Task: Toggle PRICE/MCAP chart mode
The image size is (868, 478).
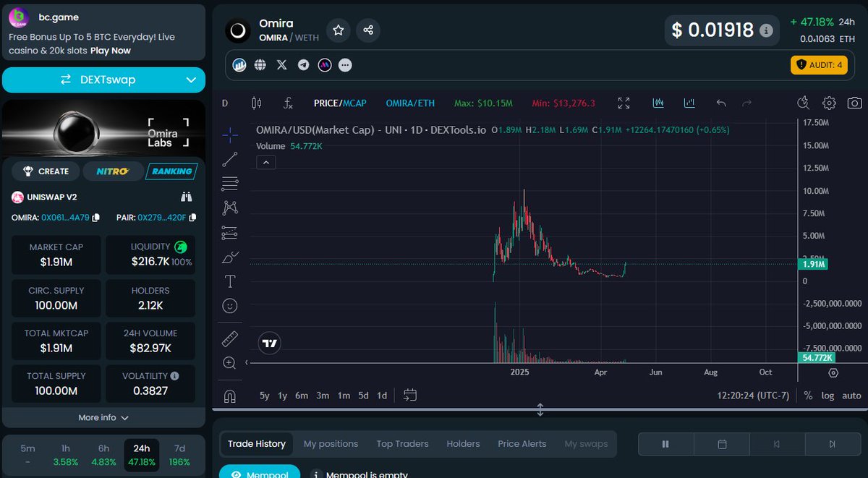Action: click(340, 103)
